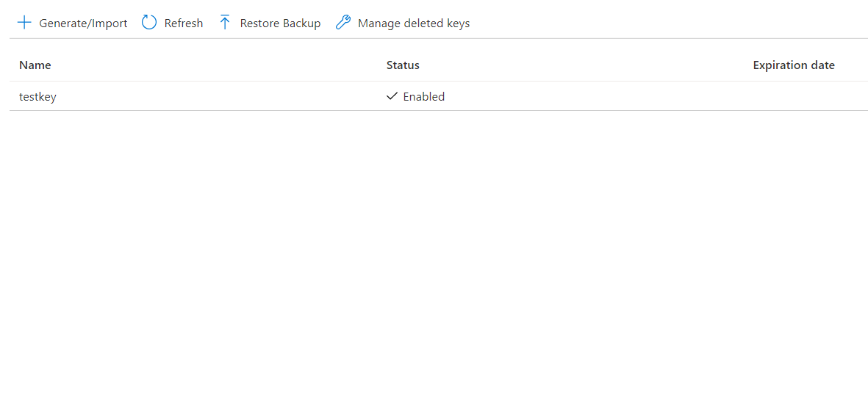The height and width of the screenshot is (412, 868).
Task: Click the checkmark icon beside Enabled
Action: [392, 96]
